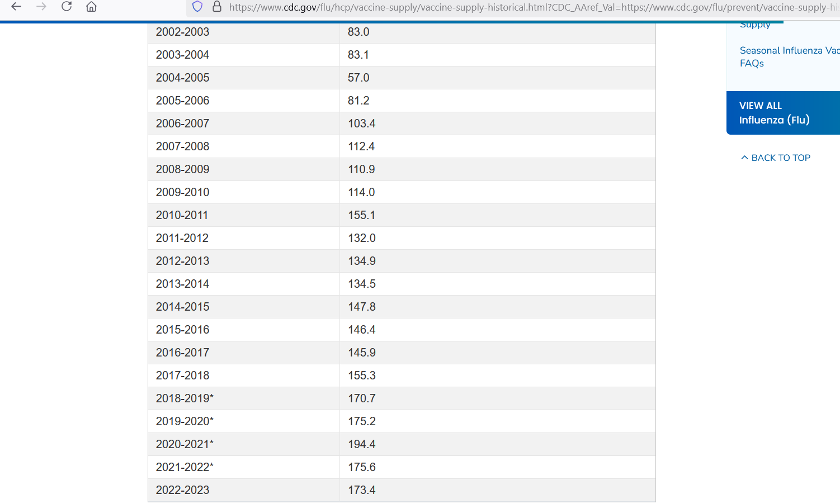Select the value 110.9
This screenshot has width=840, height=504.
(362, 169)
